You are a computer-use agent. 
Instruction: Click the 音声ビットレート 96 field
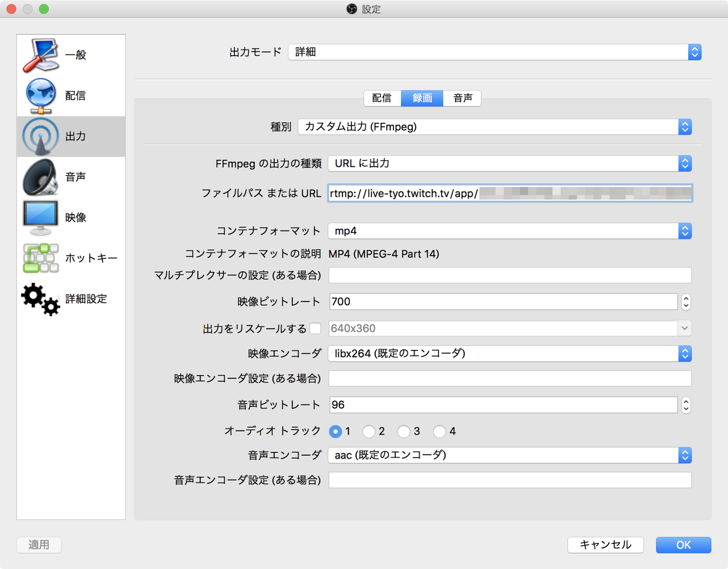[503, 405]
